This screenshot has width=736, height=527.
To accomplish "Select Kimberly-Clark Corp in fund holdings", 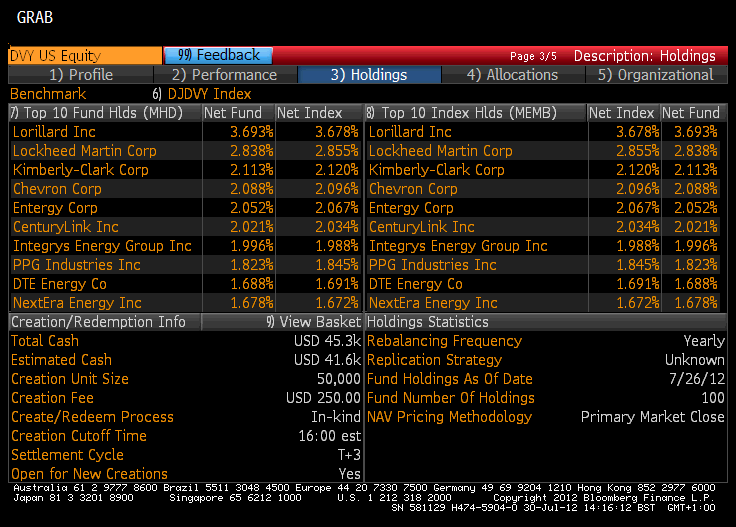I will pyautogui.click(x=80, y=170).
